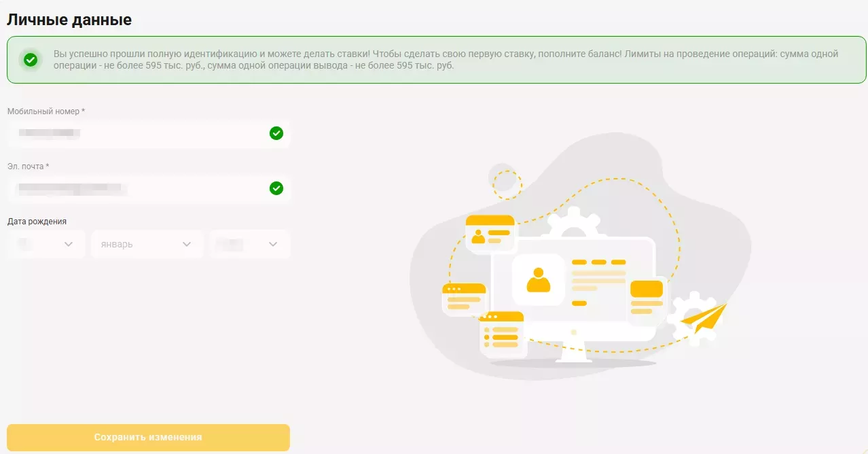Click the profile card at illustration's top left

point(490,232)
